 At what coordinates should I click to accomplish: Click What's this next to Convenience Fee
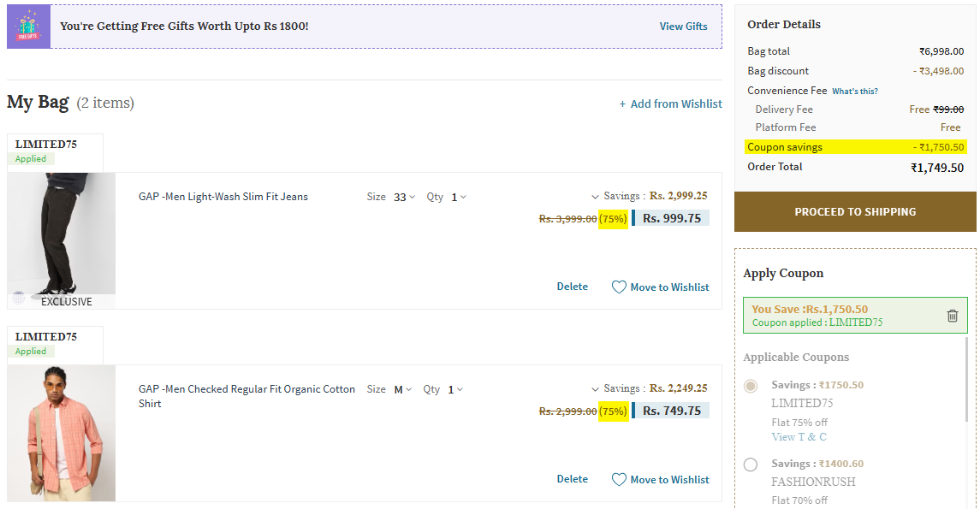tap(855, 91)
